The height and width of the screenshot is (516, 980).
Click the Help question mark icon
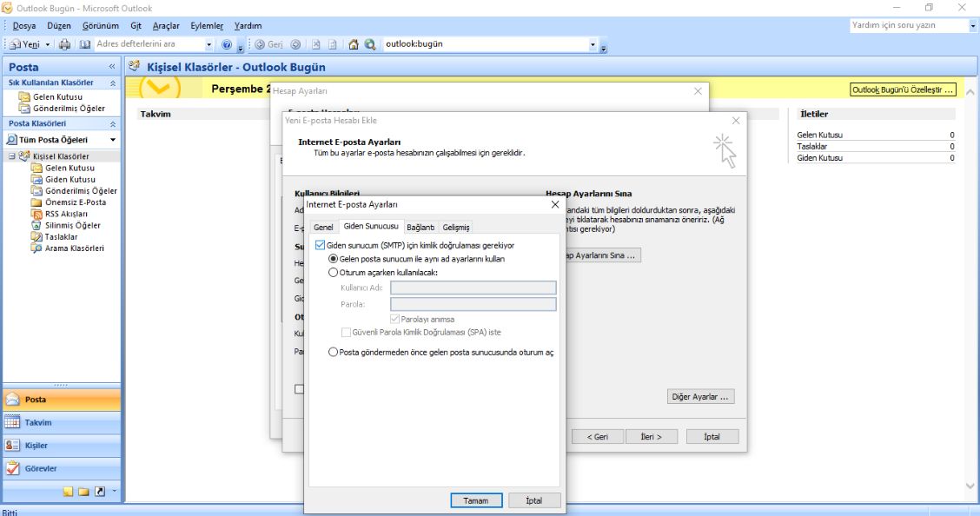click(x=227, y=44)
